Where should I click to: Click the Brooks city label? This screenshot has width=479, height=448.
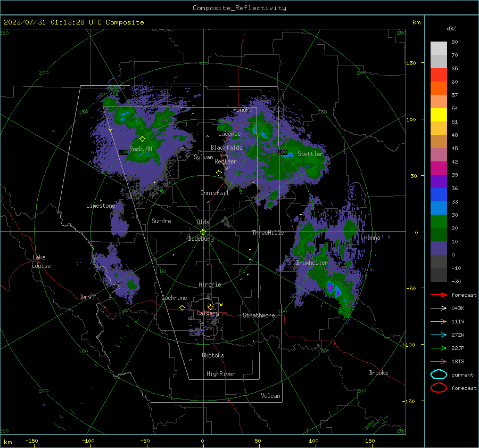click(378, 373)
